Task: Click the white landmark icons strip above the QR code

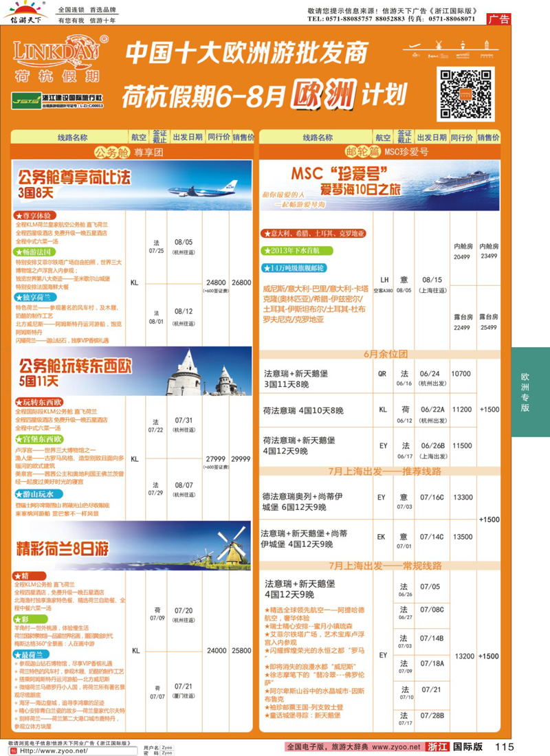Action: [x=450, y=49]
